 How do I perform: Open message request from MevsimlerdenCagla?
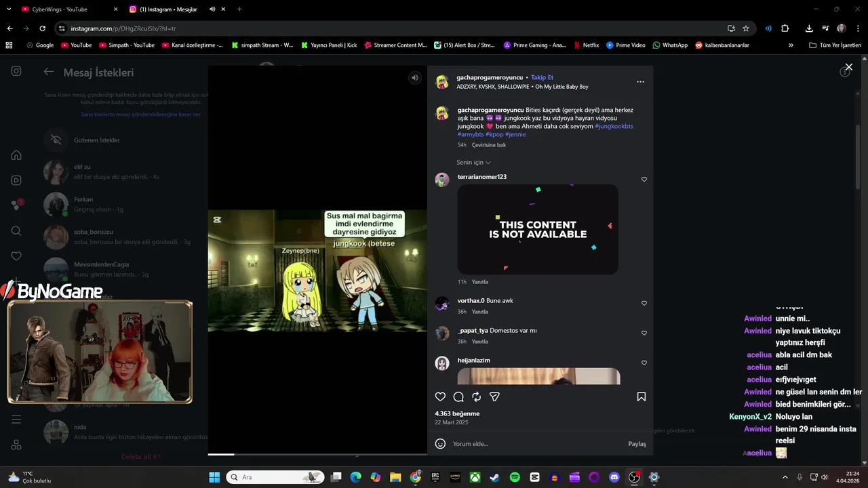(125, 269)
